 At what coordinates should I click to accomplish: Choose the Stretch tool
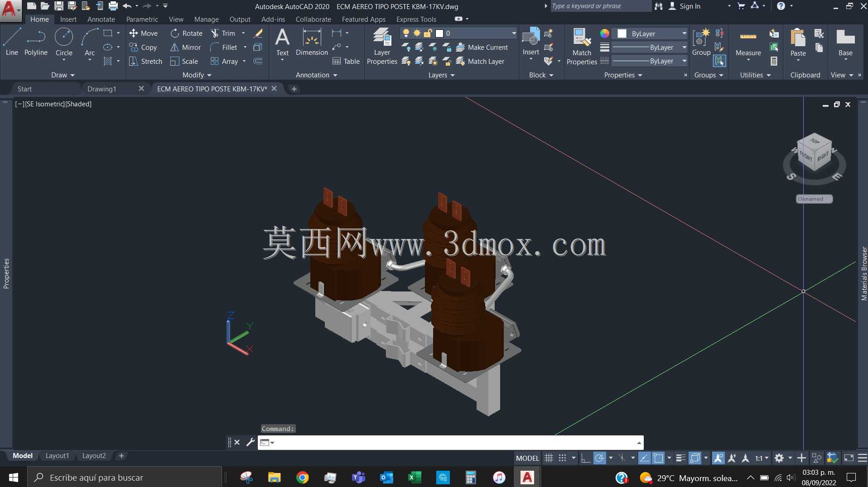[145, 61]
